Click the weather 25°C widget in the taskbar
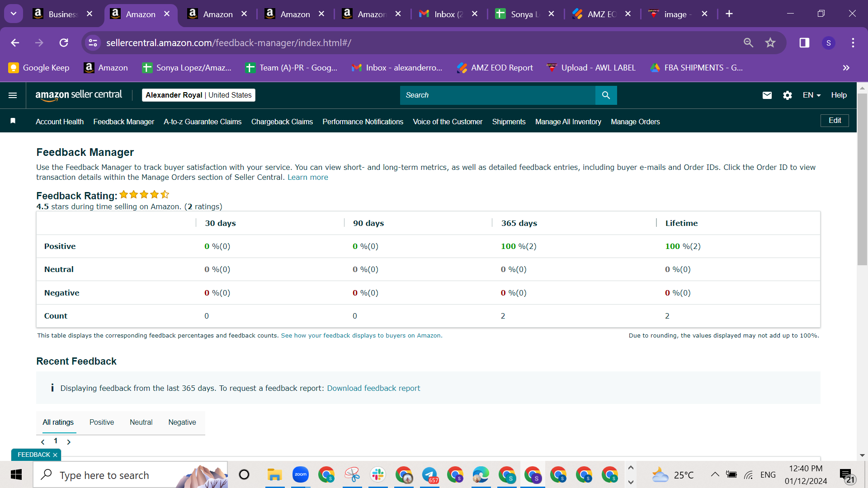 point(673,475)
